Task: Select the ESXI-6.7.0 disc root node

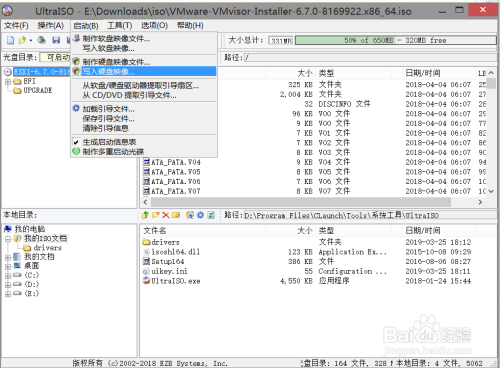Action: tap(42, 72)
